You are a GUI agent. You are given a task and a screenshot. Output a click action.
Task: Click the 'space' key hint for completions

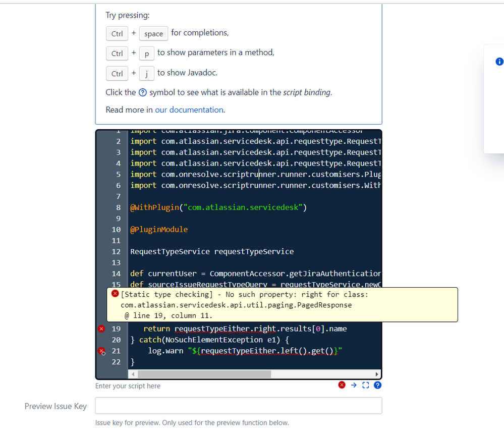(153, 33)
